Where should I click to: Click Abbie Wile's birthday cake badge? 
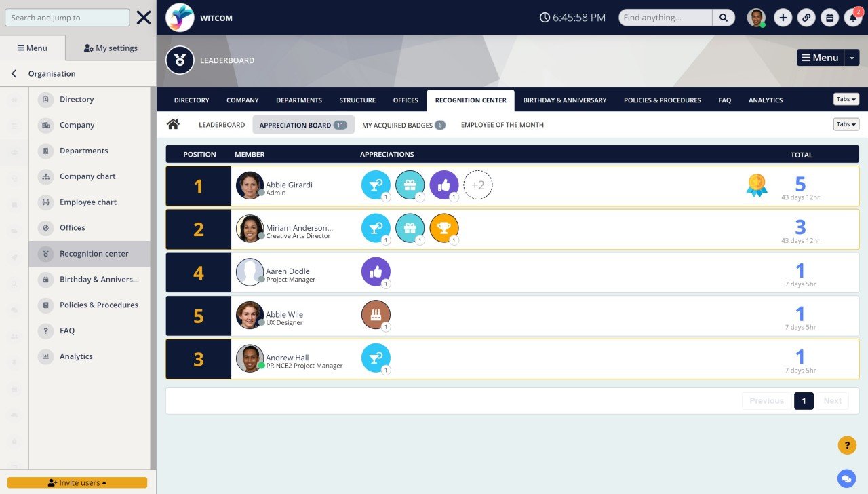[376, 314]
